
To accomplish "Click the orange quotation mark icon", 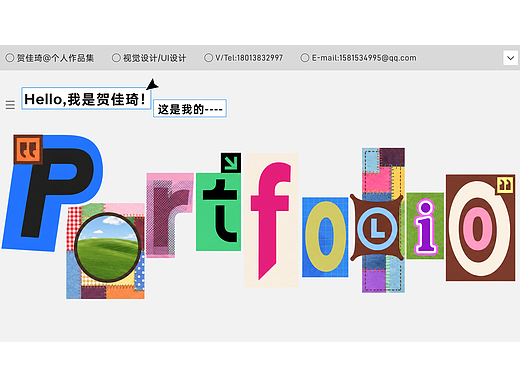I will pos(28,149).
